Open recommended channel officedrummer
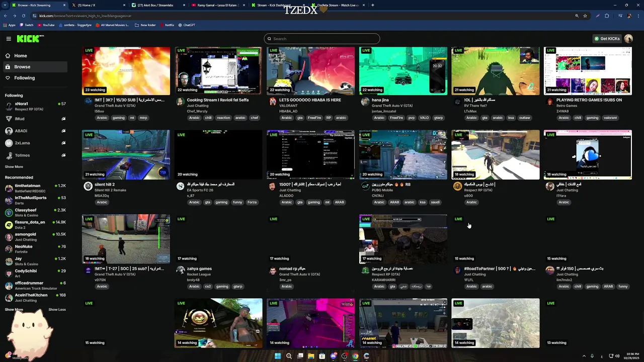This screenshot has width=644, height=362. coord(35,285)
